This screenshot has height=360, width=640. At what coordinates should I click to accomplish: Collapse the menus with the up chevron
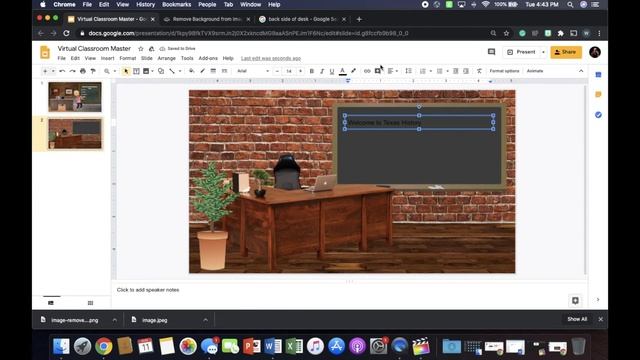[x=581, y=71]
